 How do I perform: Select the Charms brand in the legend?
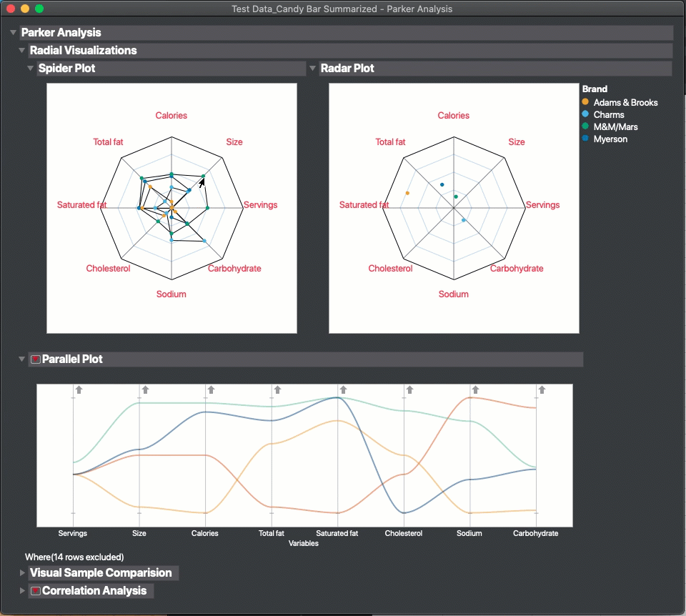[609, 114]
